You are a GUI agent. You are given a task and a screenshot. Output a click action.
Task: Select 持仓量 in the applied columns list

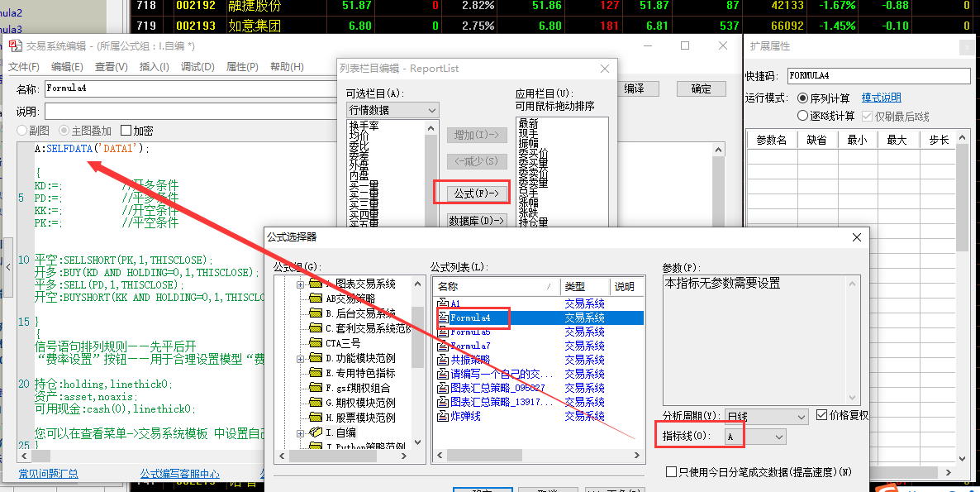[x=533, y=222]
